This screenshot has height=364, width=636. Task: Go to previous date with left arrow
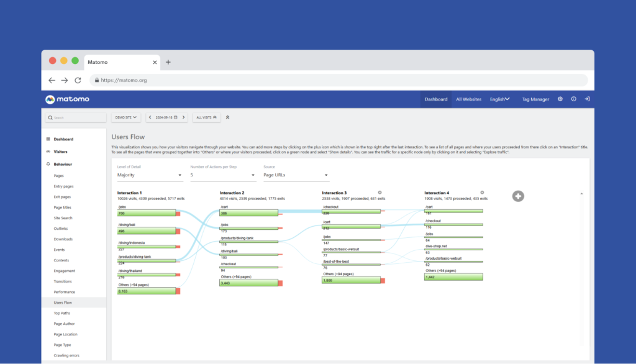150,117
